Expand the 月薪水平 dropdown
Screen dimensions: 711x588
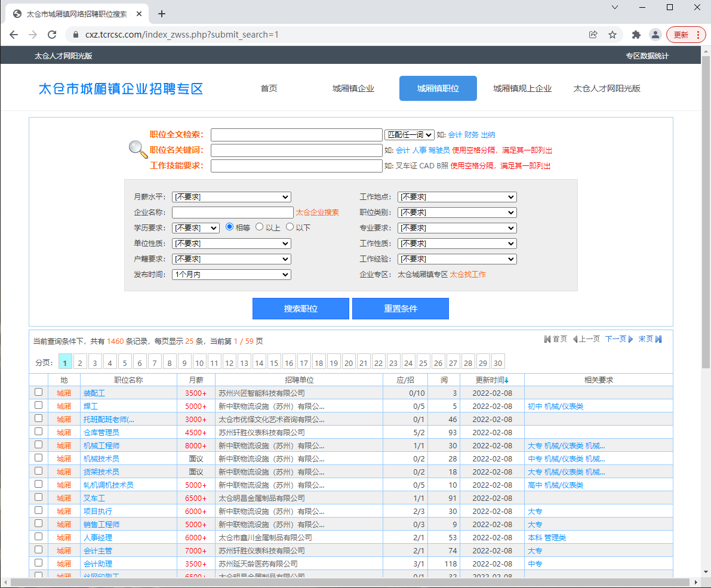tap(231, 197)
